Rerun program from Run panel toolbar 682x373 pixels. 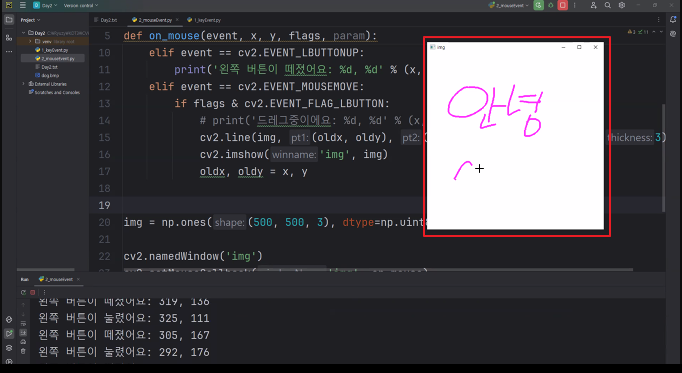(x=23, y=293)
